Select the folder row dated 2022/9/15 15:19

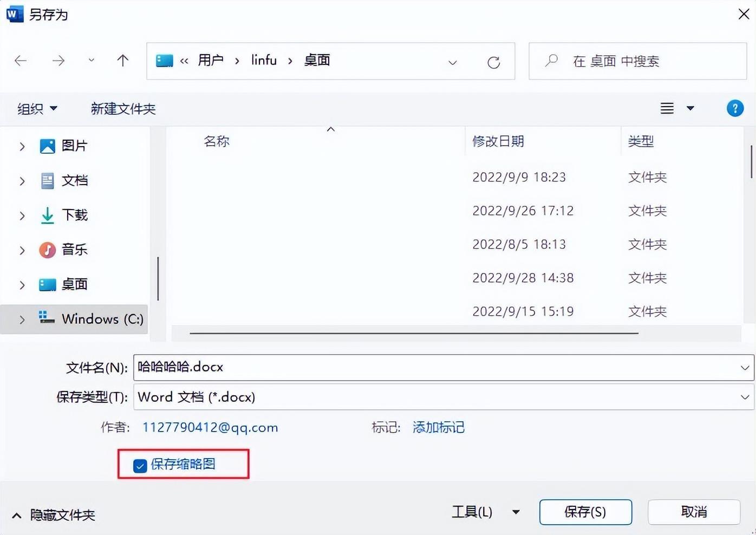[455, 311]
